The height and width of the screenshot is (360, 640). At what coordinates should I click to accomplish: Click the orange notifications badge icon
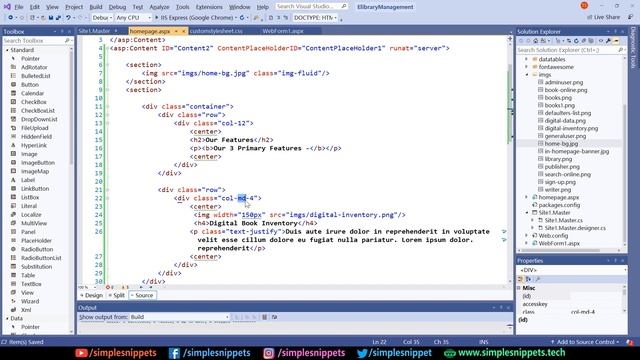[584, 6]
